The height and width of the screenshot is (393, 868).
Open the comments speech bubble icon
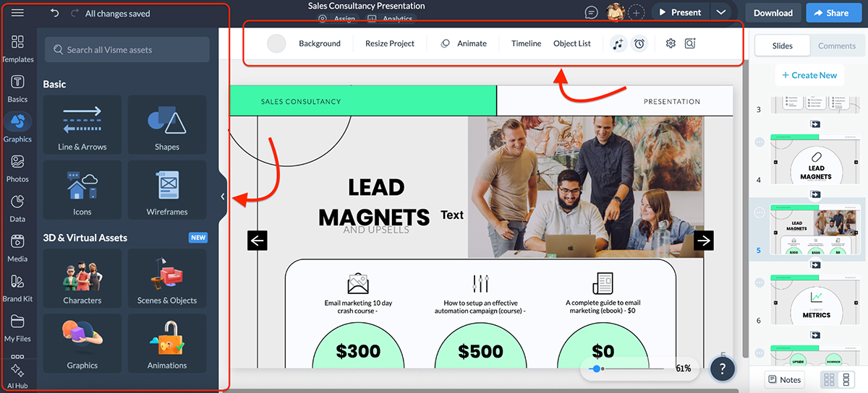591,12
